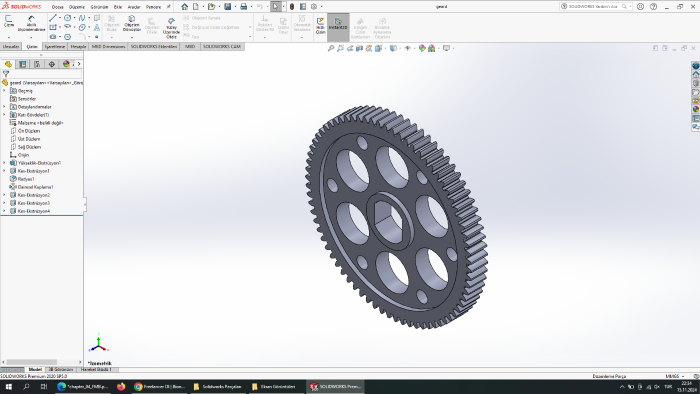The width and height of the screenshot is (700, 394).
Task: Open the SOLIDWORKS Resources home icon in the task pane
Action: point(696,75)
